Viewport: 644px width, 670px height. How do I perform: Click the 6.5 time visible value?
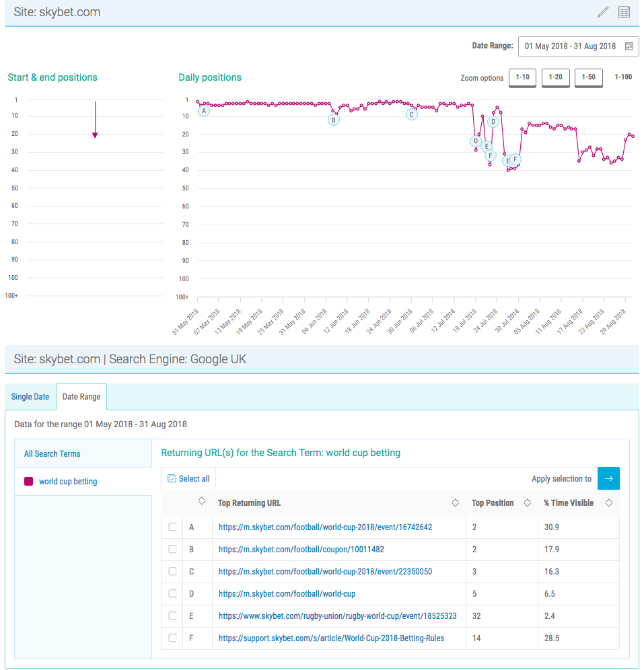(550, 594)
